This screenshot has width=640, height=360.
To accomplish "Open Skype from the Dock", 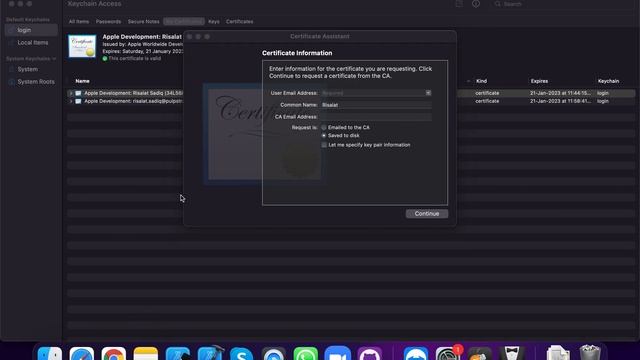I will [241, 353].
